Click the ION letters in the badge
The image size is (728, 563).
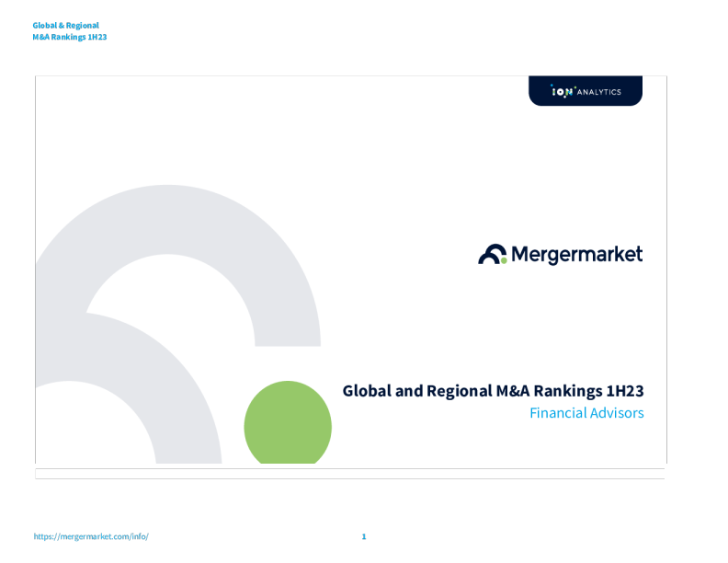pyautogui.click(x=561, y=92)
